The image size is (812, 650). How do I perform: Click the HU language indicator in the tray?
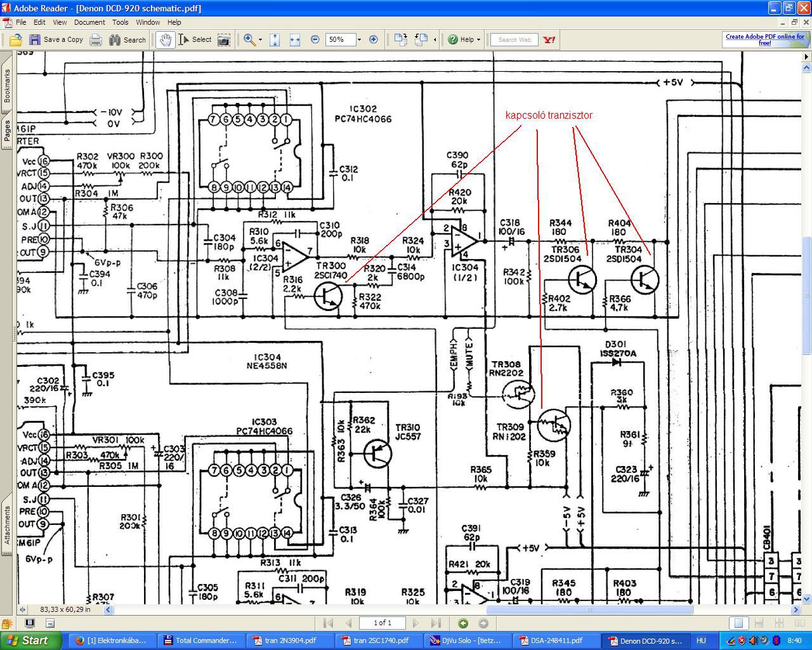701,640
